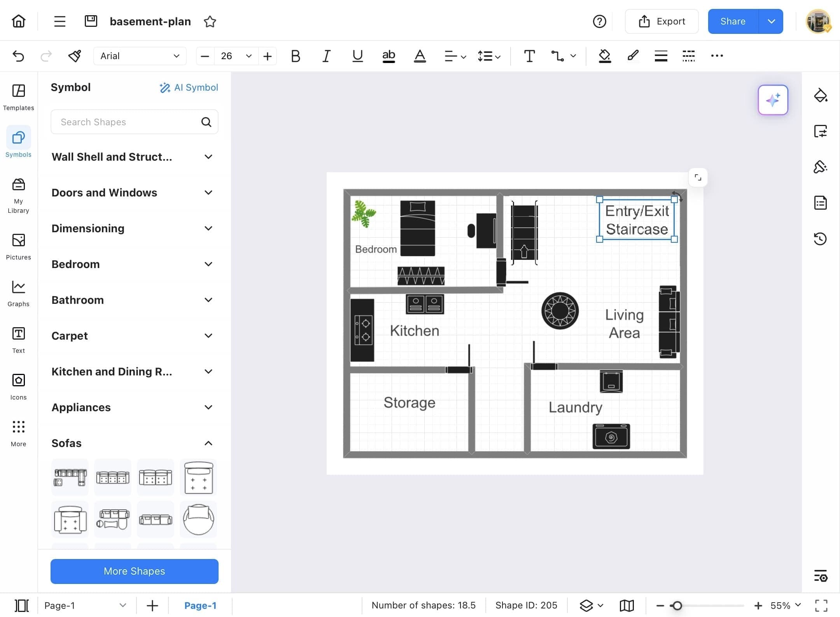840x617 pixels.
Task: Click the Export button
Action: (x=661, y=21)
